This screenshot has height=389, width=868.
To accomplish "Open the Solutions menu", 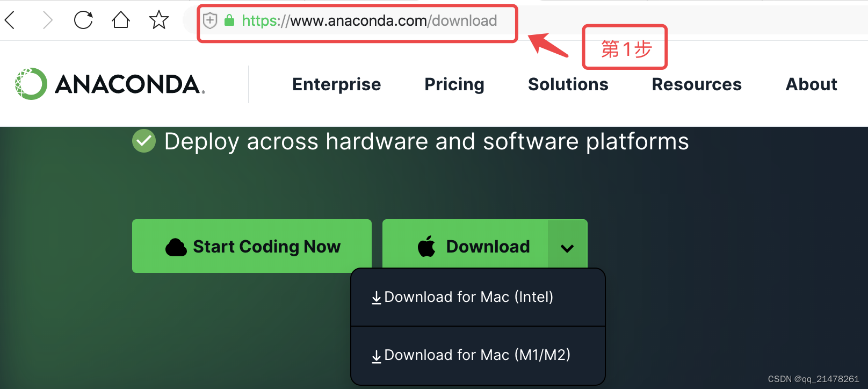I will pyautogui.click(x=568, y=84).
